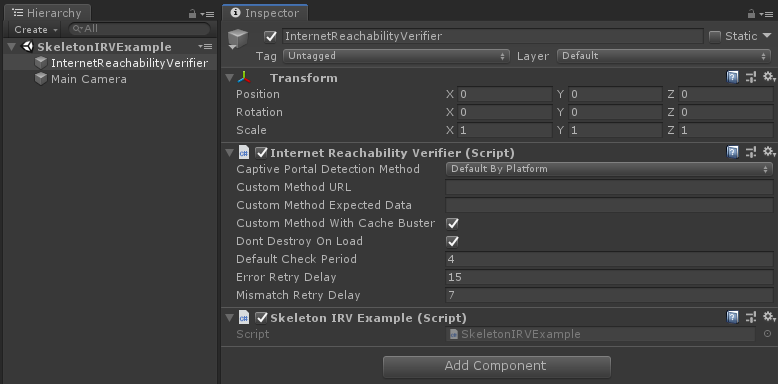
Task: Uncheck Dont Destroy On Load
Action: [452, 242]
